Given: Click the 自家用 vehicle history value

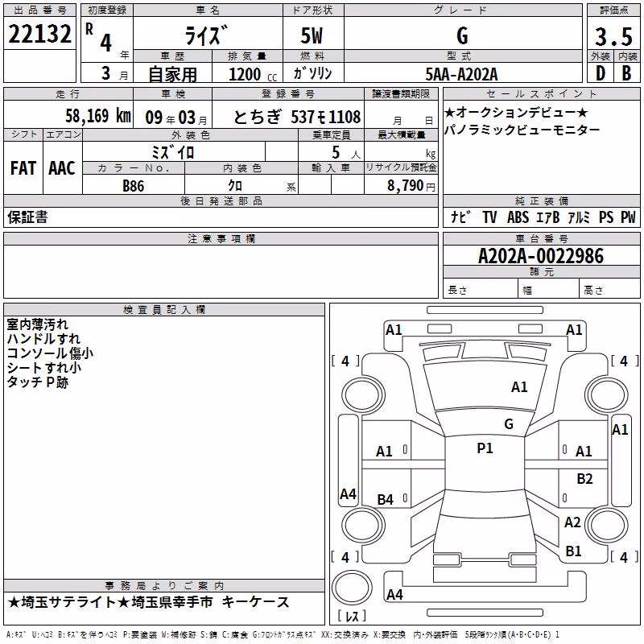Looking at the screenshot, I should [x=172, y=74].
